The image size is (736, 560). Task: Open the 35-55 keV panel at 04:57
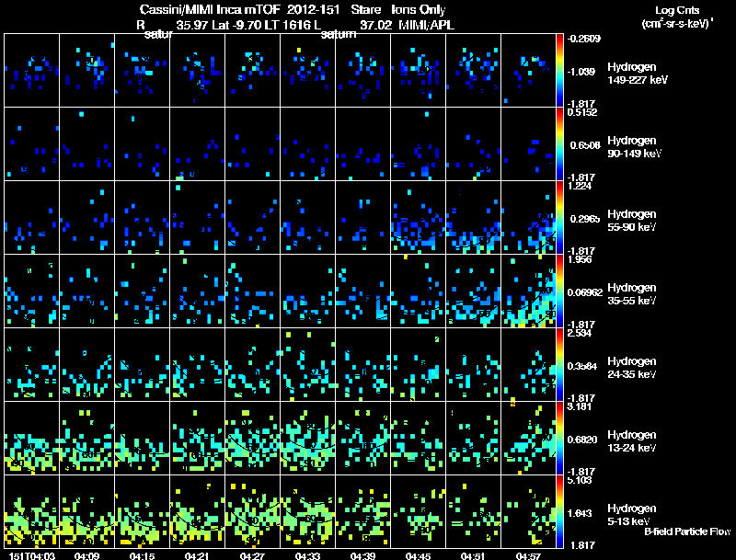click(x=528, y=291)
